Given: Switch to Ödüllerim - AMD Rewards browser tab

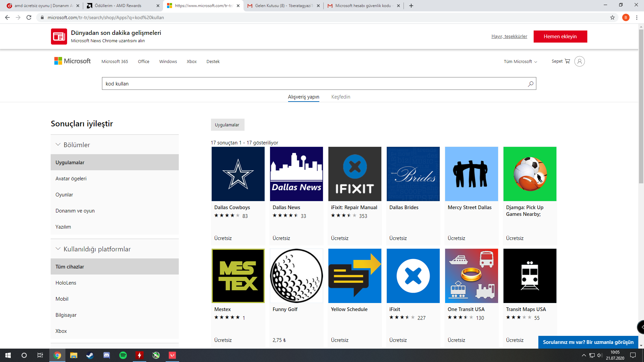Looking at the screenshot, I should click(x=122, y=6).
